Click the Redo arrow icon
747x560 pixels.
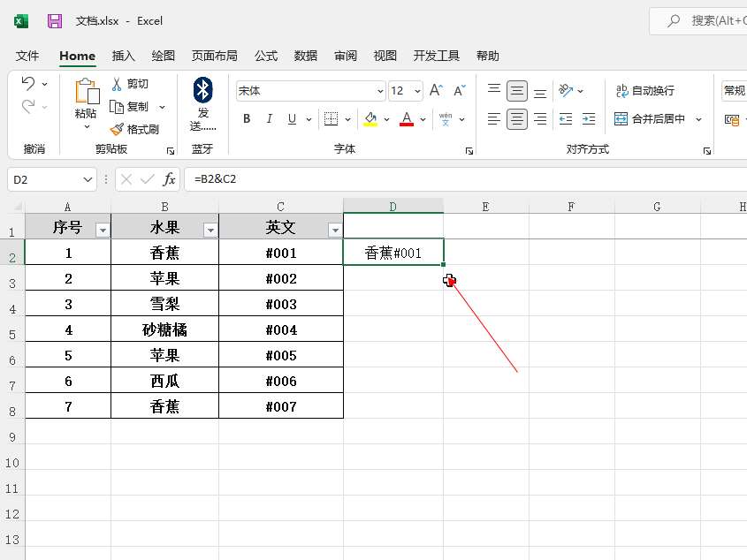(x=28, y=106)
